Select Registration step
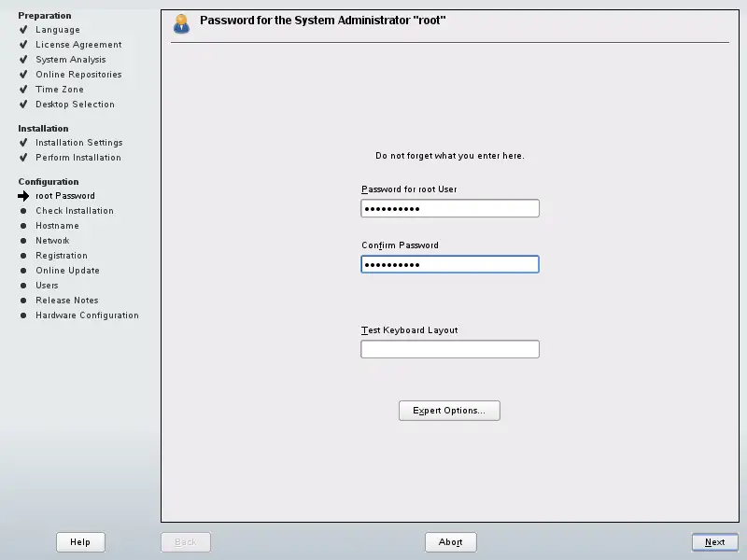Image resolution: width=747 pixels, height=560 pixels. (62, 256)
